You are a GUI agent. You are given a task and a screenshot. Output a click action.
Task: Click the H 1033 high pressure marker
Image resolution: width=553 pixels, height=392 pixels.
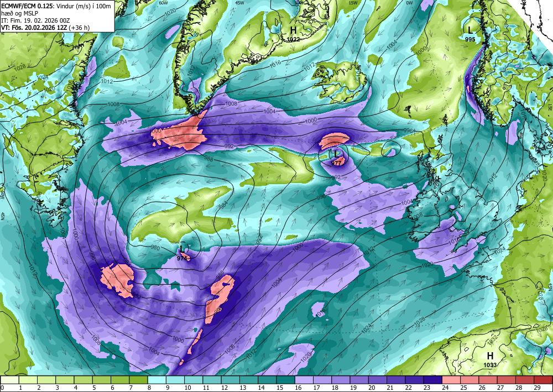pyautogui.click(x=490, y=360)
